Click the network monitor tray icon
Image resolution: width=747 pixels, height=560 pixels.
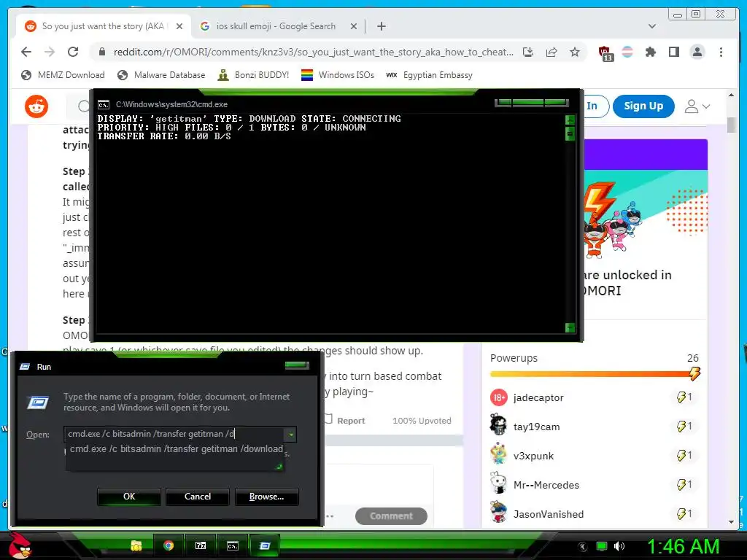[602, 546]
